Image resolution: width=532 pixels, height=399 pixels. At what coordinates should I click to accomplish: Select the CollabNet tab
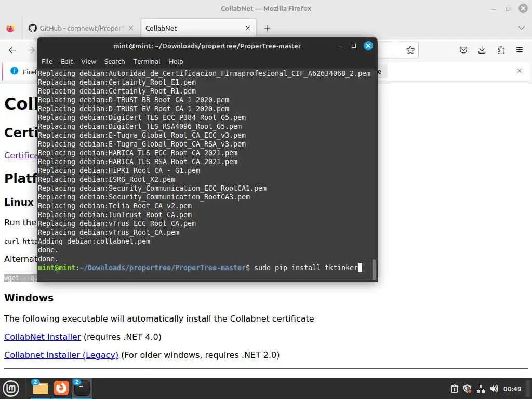(x=198, y=28)
